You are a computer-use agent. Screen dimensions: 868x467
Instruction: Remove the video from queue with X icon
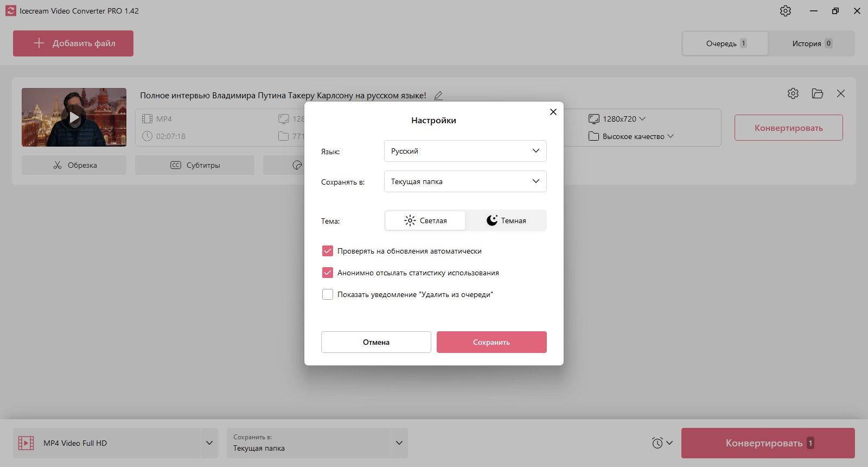pos(841,93)
